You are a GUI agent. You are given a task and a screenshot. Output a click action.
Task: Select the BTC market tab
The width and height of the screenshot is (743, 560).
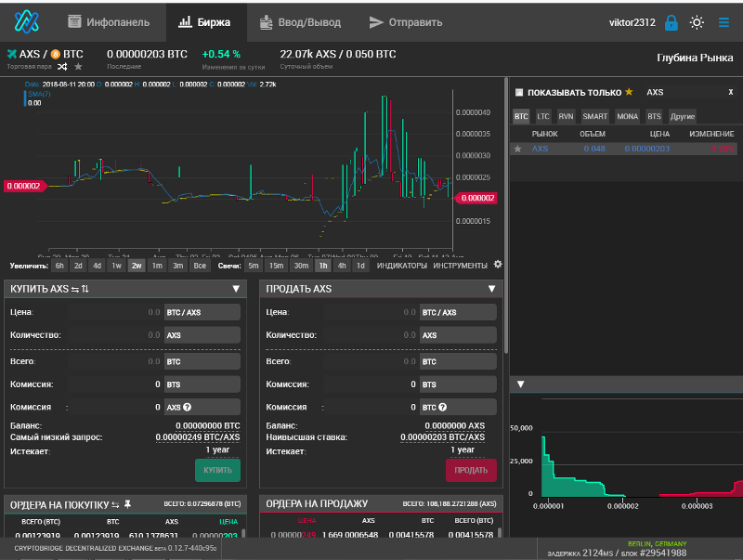pyautogui.click(x=521, y=116)
